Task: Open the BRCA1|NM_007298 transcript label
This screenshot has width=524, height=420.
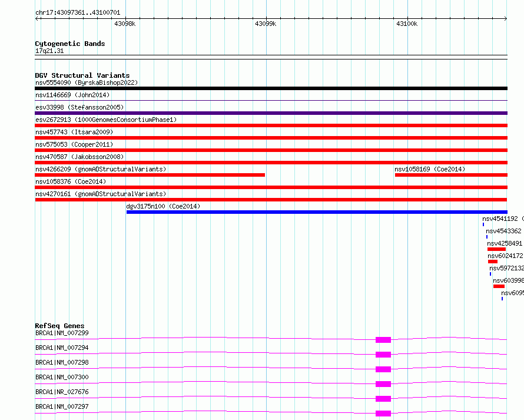Action: tap(62, 362)
